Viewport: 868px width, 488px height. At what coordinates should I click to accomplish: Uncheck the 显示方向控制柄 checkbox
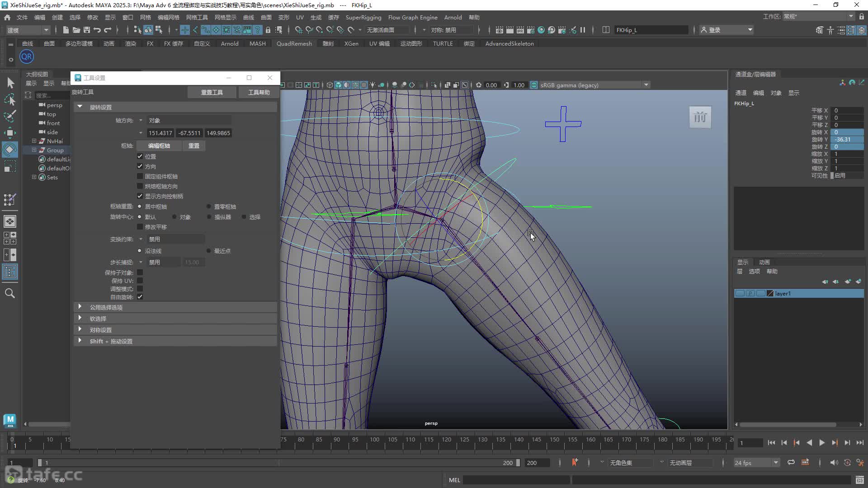click(x=140, y=196)
